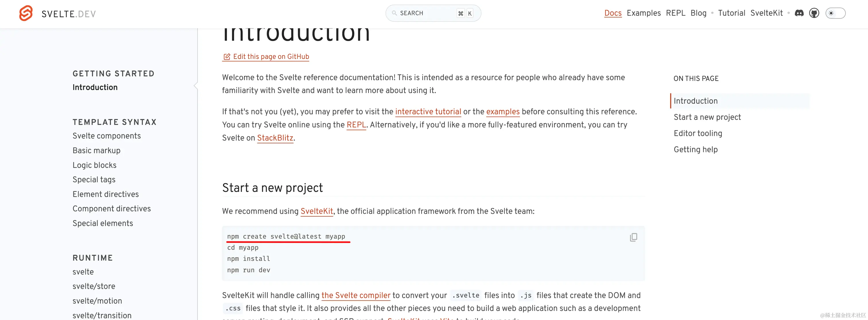Open Svelte components sidebar page

coord(106,136)
